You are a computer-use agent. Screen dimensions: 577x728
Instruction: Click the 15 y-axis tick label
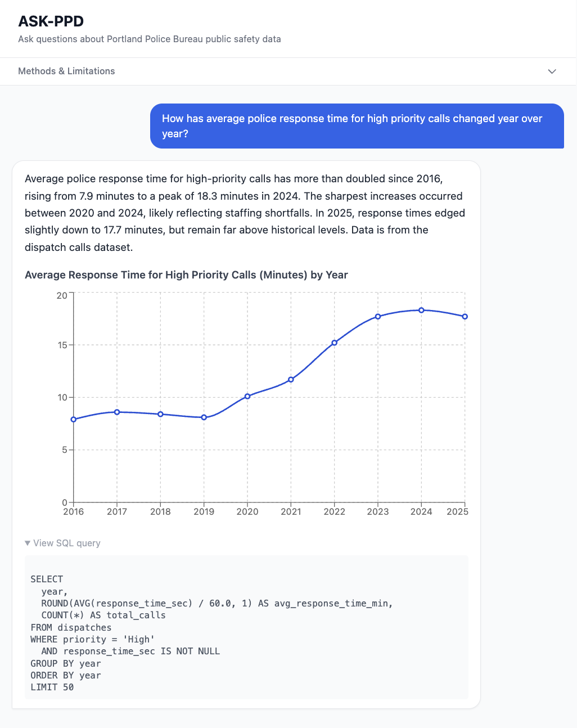tap(62, 345)
